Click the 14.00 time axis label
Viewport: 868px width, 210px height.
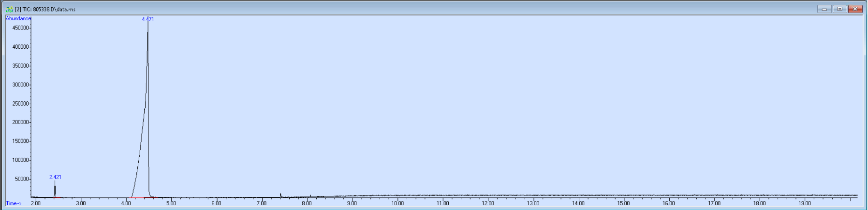578,203
